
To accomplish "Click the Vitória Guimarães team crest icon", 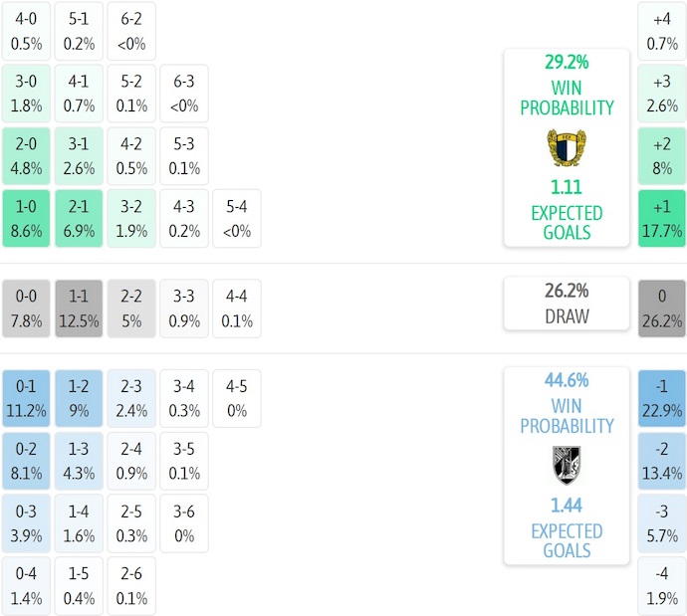I will click(566, 465).
